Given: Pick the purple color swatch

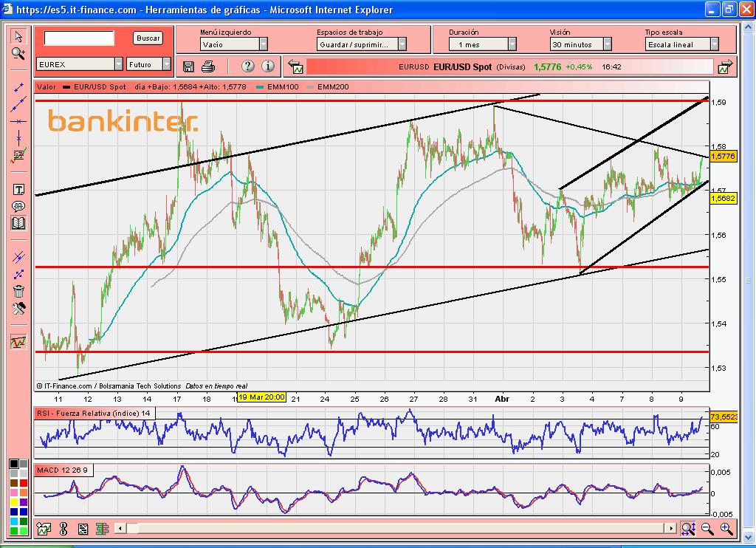Looking at the screenshot, I should coord(24,502).
